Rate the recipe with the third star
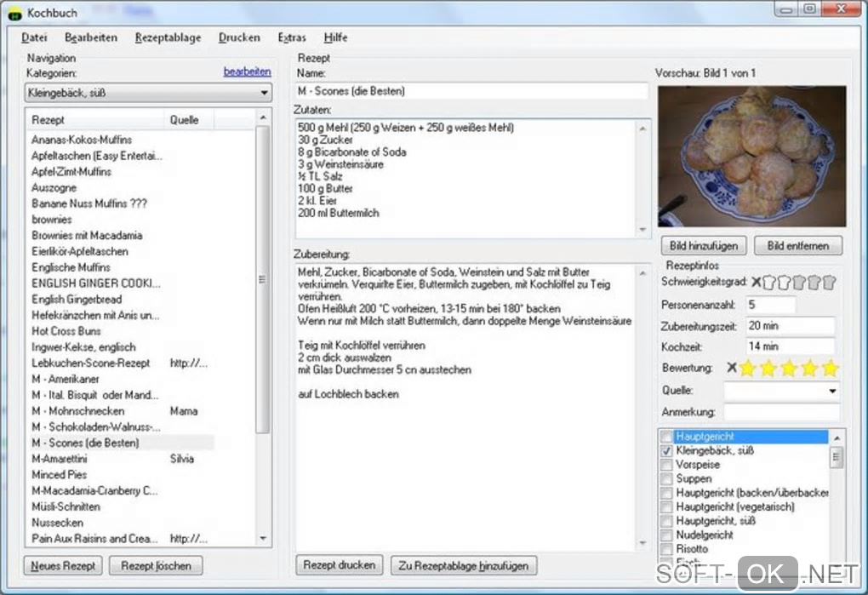The width and height of the screenshot is (868, 595). click(x=789, y=368)
